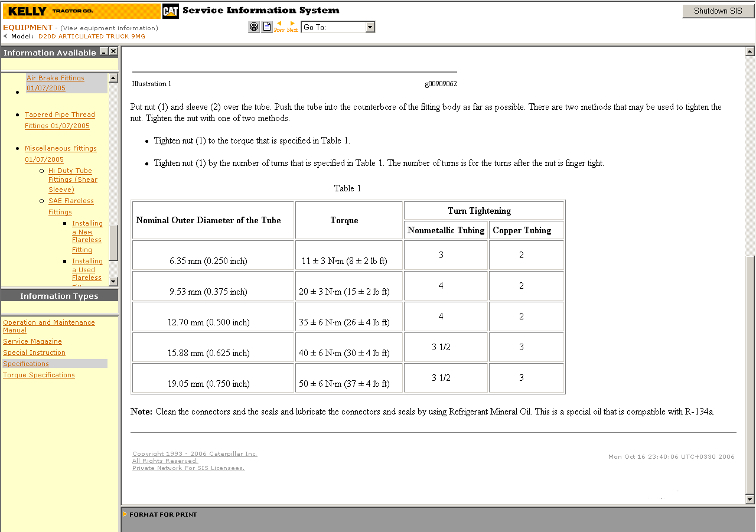Click the Kelly Tractor Co. logo
Screen dimensions: 756x532
click(x=82, y=11)
